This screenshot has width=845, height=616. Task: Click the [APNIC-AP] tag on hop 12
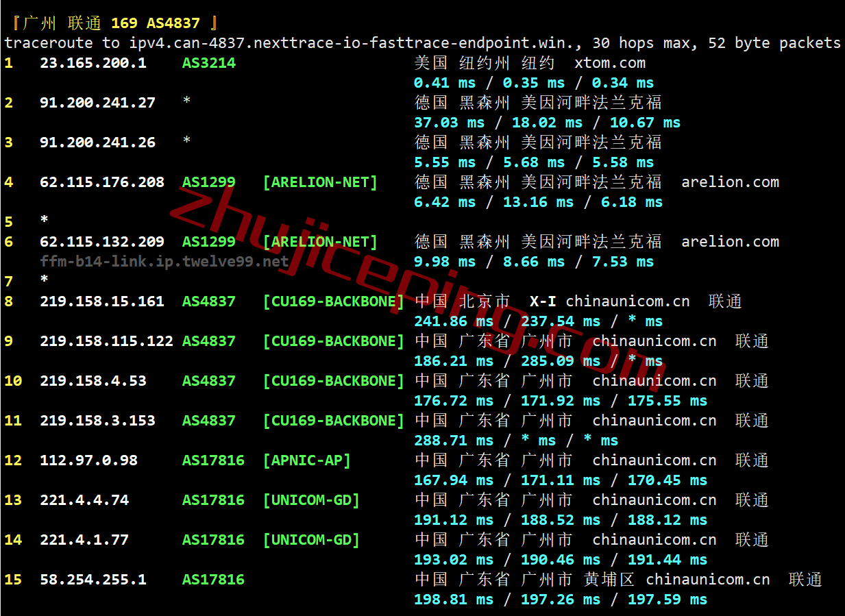306,460
